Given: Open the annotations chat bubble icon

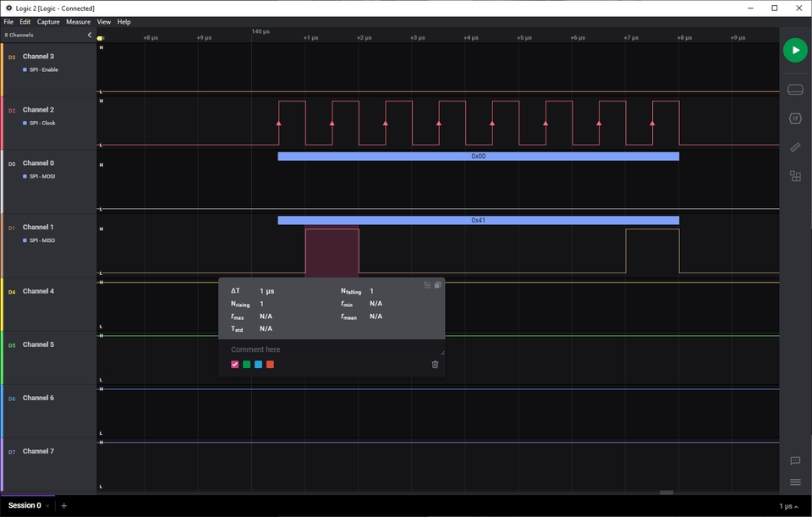Looking at the screenshot, I should 795,460.
